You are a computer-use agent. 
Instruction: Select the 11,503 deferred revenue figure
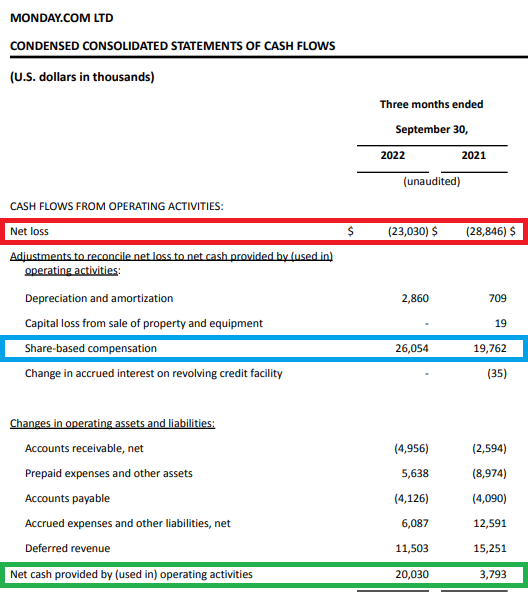[x=412, y=548]
